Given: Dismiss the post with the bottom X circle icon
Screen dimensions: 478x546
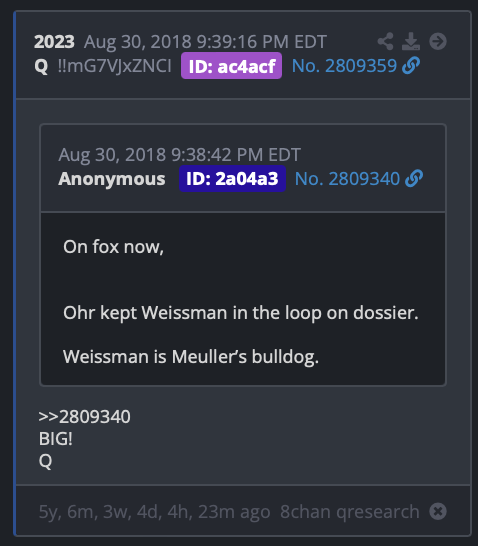Looking at the screenshot, I should pyautogui.click(x=438, y=511).
